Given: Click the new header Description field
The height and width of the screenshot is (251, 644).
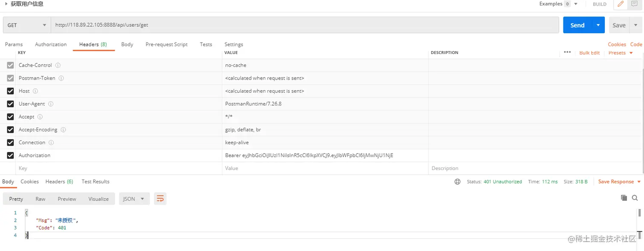Looking at the screenshot, I should coord(535,168).
